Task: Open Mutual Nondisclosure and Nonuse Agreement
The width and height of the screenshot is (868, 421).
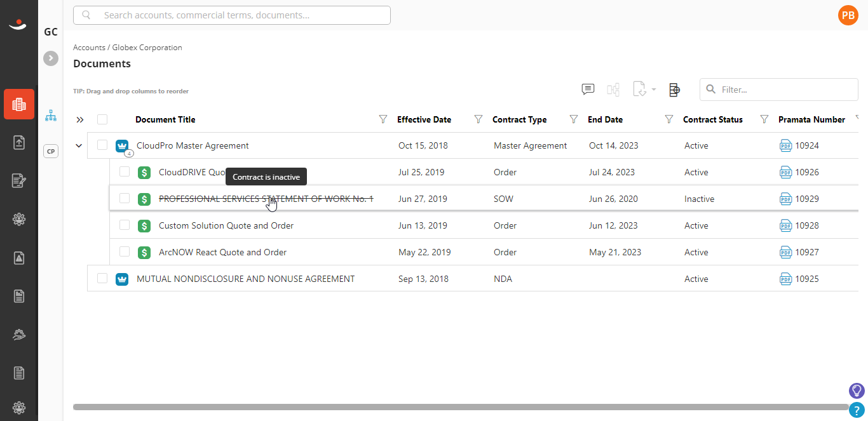Action: pyautogui.click(x=246, y=279)
